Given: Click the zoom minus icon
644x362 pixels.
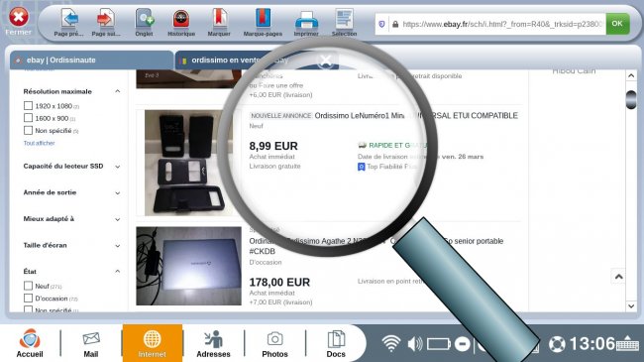Looking at the screenshot, I should tap(463, 344).
